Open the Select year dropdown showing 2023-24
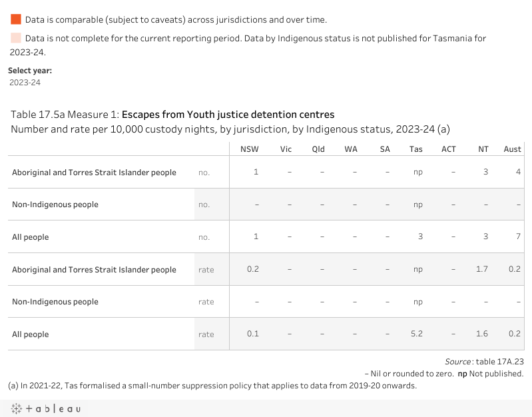532x417 pixels. click(25, 83)
